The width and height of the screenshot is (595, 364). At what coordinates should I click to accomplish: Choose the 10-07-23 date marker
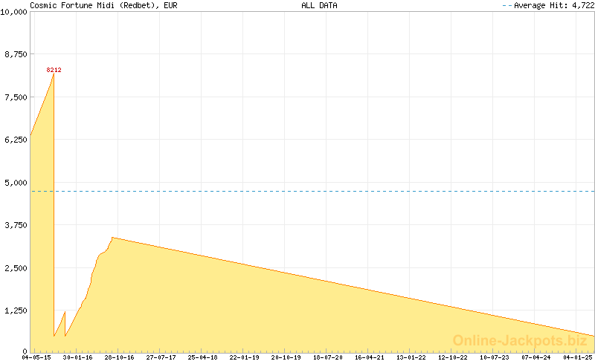[x=495, y=357]
